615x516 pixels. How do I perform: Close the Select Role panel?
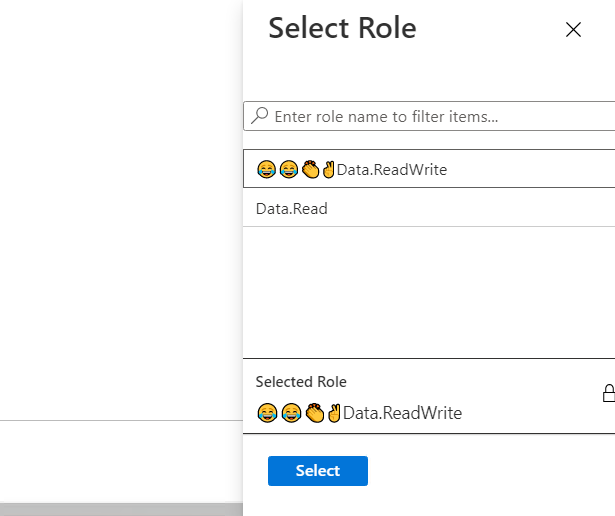point(573,29)
